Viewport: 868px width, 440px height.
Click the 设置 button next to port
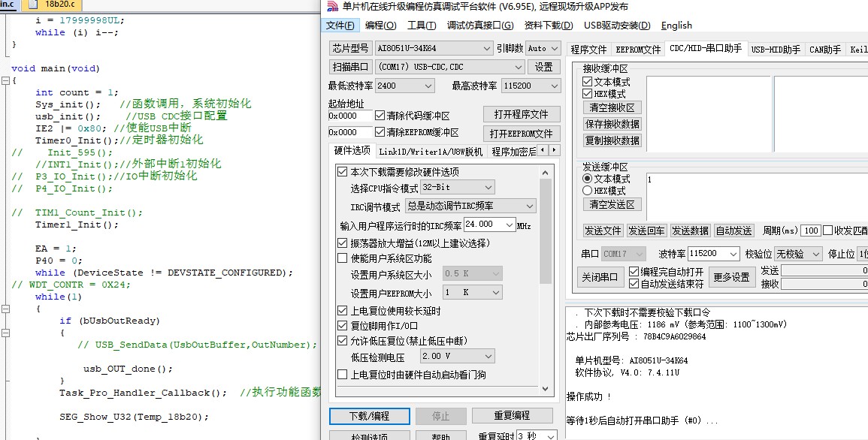tap(543, 67)
